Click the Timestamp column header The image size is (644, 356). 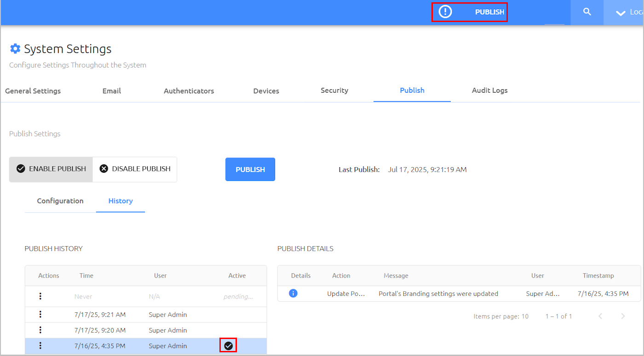598,276
